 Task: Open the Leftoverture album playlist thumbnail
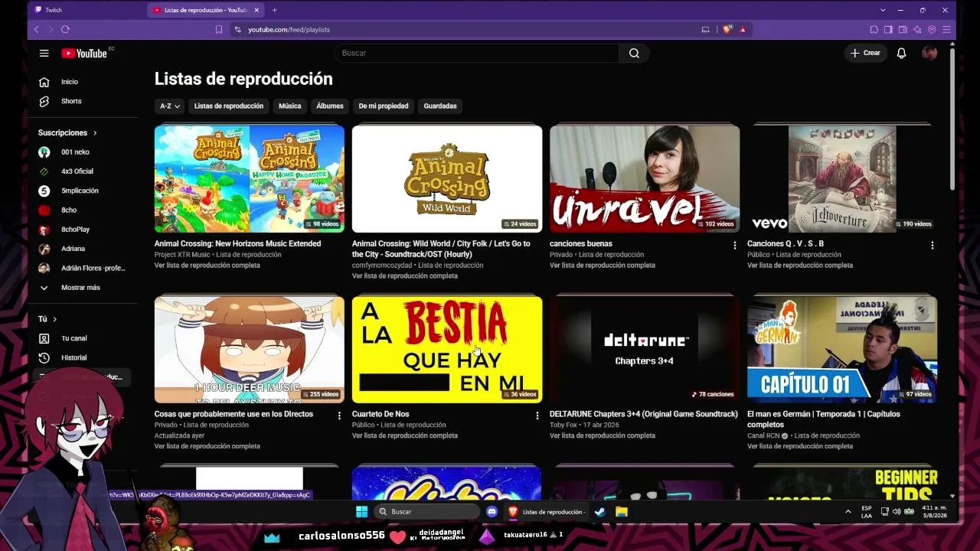click(842, 179)
